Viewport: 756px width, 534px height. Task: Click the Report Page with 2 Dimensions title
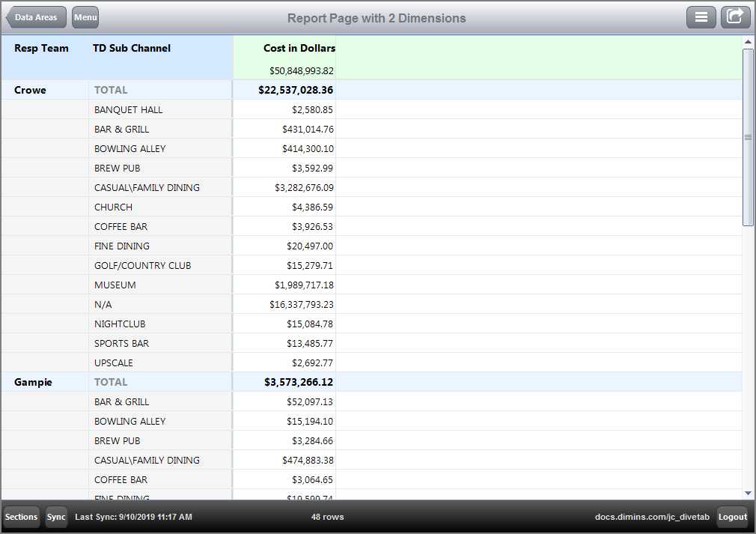[x=377, y=18]
